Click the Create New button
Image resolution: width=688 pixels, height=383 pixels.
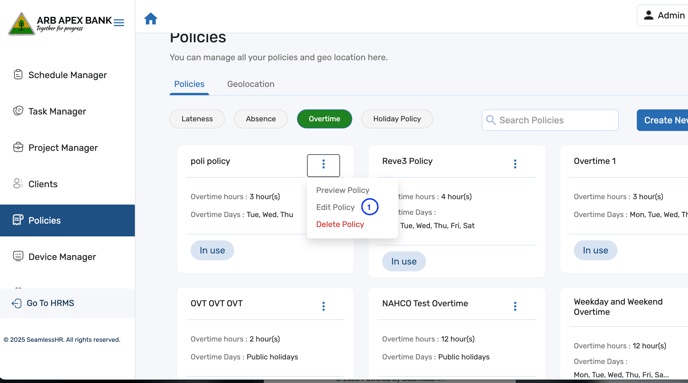tap(663, 120)
